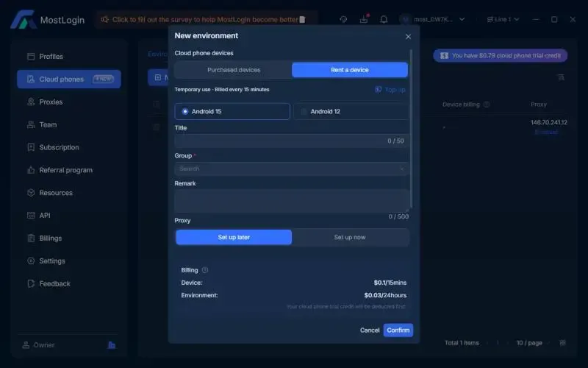This screenshot has height=368, width=588.
Task: Click the Top-up wallet icon
Action: 379,89
